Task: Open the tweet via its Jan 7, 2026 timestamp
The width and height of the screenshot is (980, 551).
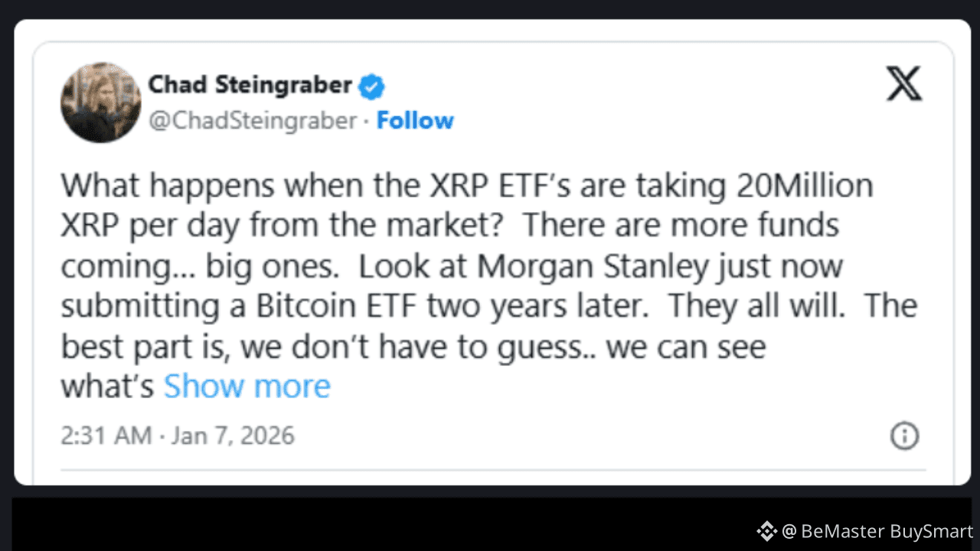Action: [x=232, y=435]
